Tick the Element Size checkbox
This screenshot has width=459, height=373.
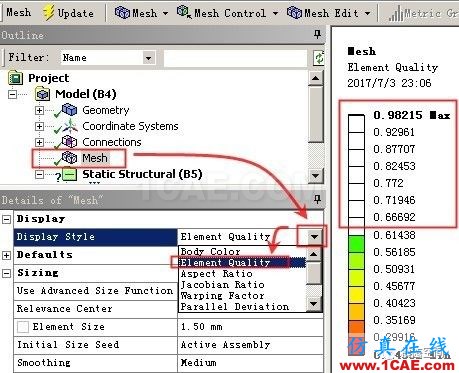click(23, 327)
